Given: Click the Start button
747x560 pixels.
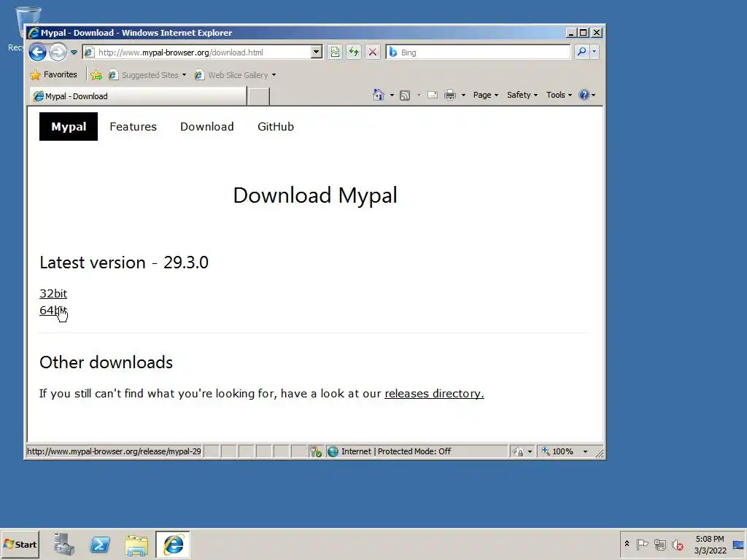Looking at the screenshot, I should 20,544.
